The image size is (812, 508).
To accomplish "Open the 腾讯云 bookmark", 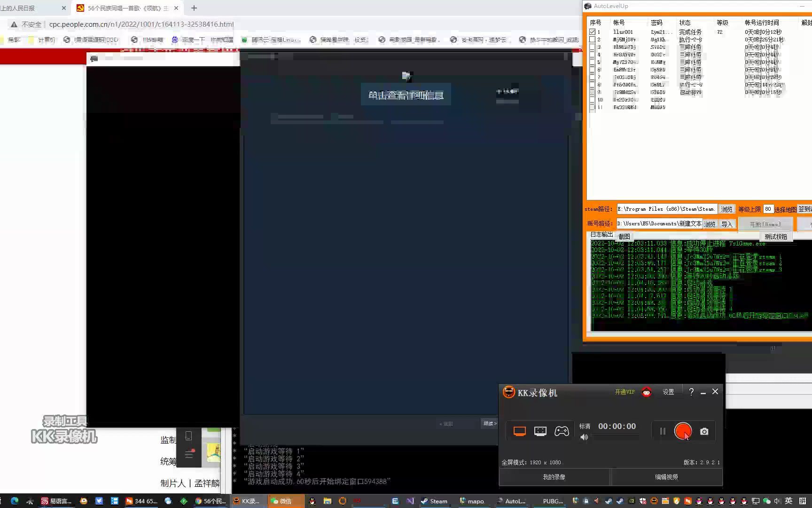I will coord(271,40).
